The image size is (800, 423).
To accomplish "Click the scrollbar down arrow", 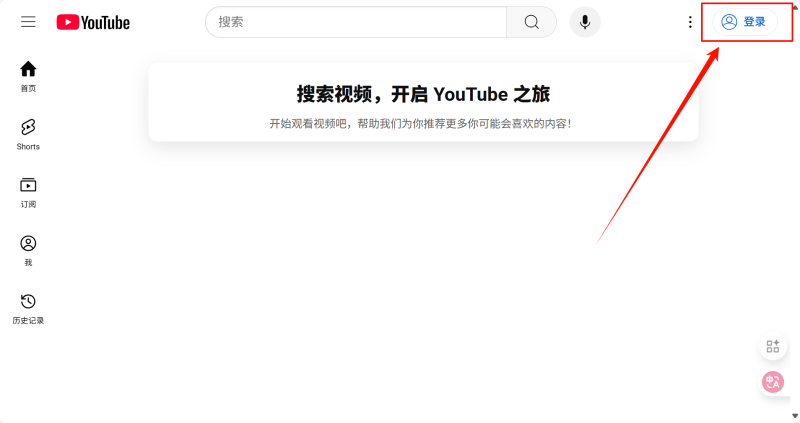I will point(795,415).
